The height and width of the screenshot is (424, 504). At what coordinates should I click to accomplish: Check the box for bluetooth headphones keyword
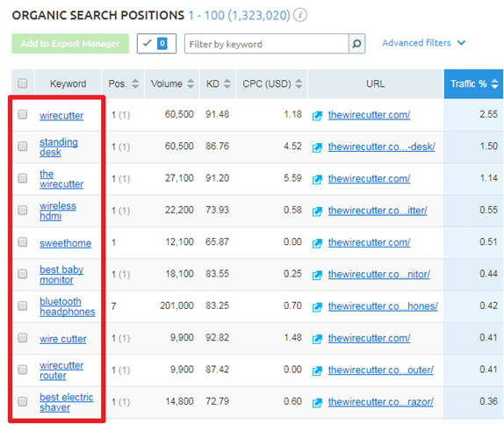point(23,305)
